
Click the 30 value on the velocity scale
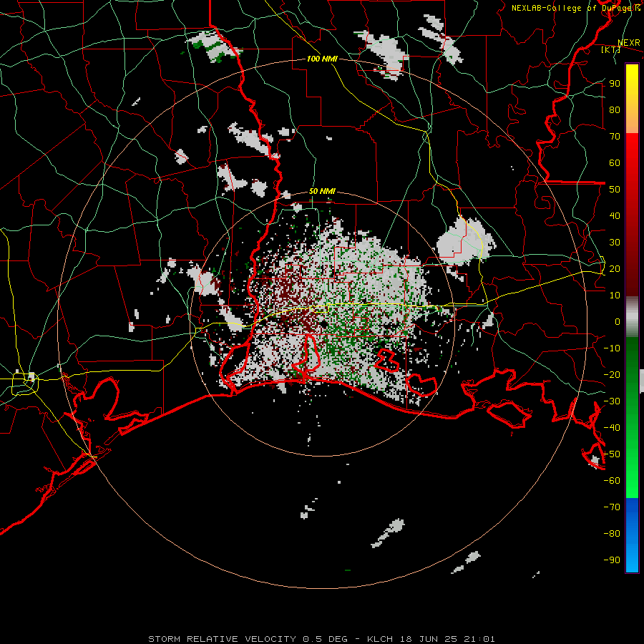point(615,243)
